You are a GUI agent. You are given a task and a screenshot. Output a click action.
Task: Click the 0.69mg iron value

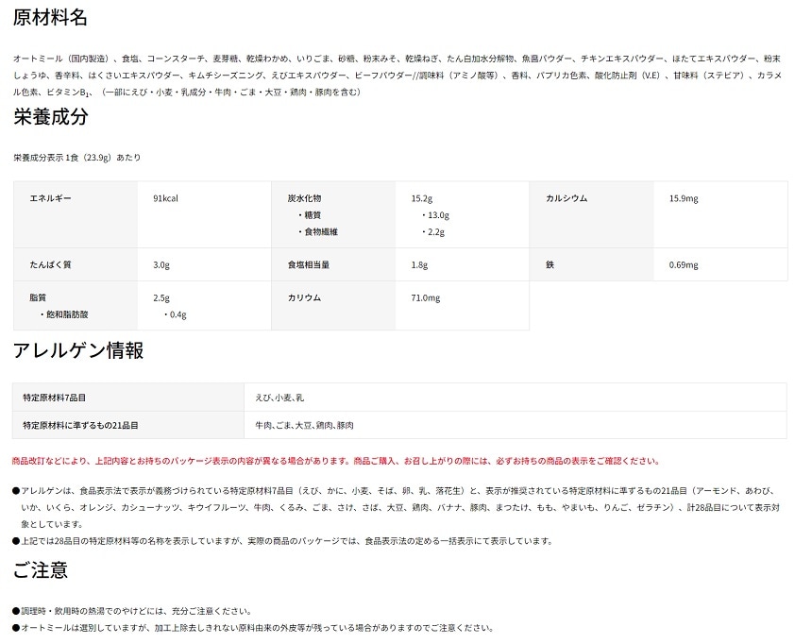[x=683, y=264]
